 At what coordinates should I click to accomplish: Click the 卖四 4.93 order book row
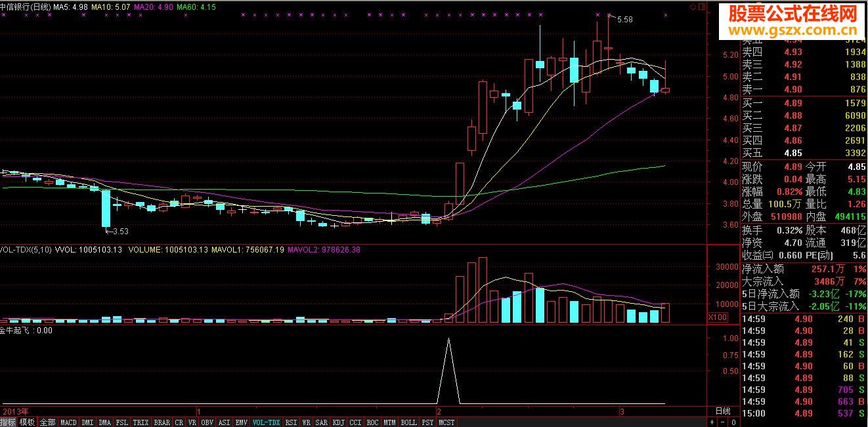click(x=804, y=52)
